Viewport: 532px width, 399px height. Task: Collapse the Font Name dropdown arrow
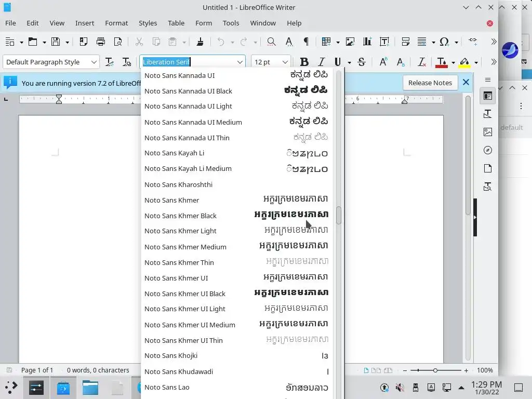pos(240,62)
